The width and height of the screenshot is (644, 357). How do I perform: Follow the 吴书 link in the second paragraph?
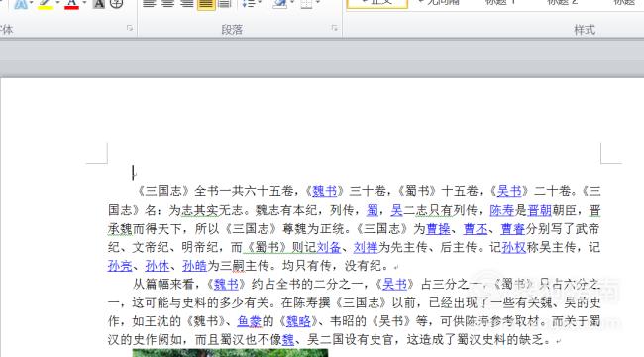pos(394,285)
